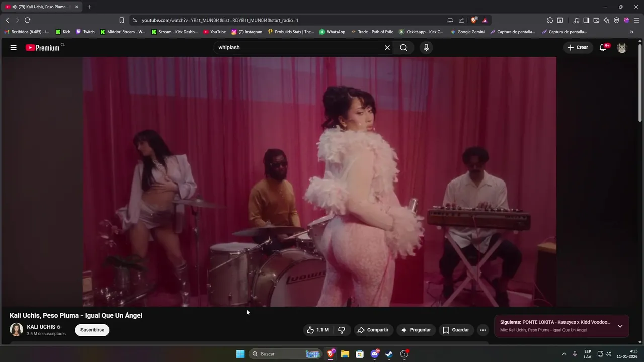Open Brave Shields lion icon
The height and width of the screenshot is (362, 644).
pyautogui.click(x=474, y=20)
